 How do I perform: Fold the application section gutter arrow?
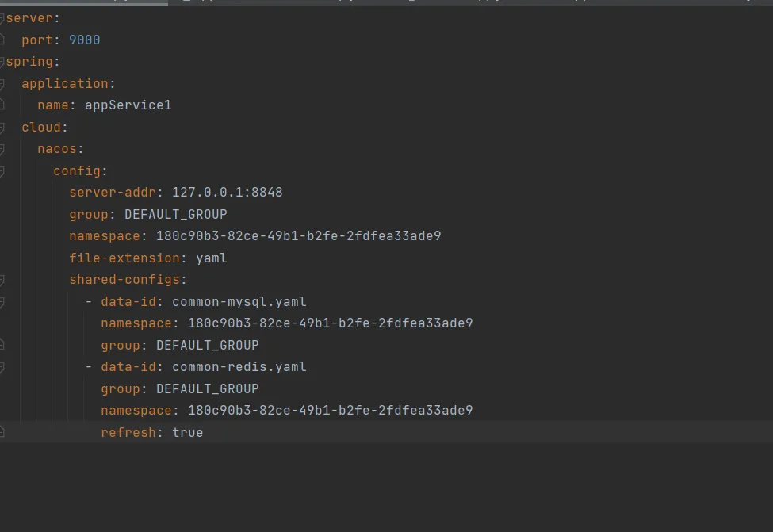(x=2, y=83)
